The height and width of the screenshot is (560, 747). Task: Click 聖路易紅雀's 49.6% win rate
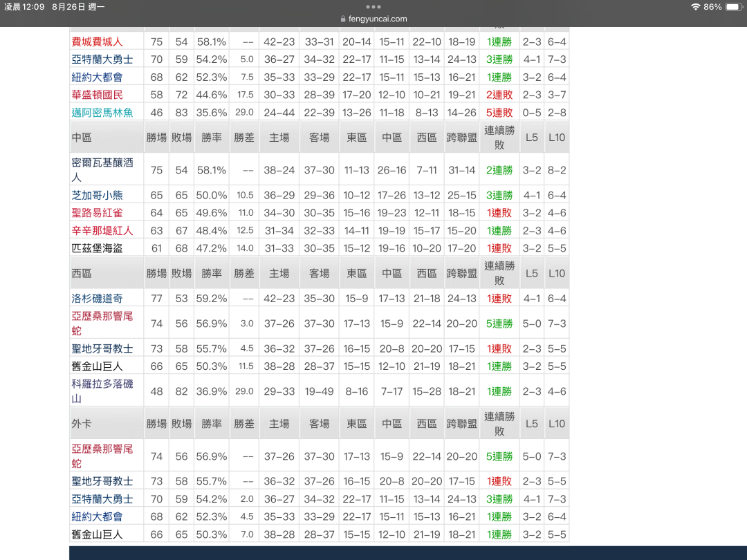click(x=212, y=213)
